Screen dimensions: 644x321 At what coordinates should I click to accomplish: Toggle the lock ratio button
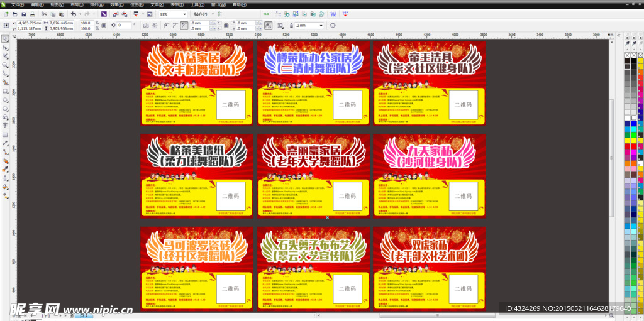click(103, 25)
